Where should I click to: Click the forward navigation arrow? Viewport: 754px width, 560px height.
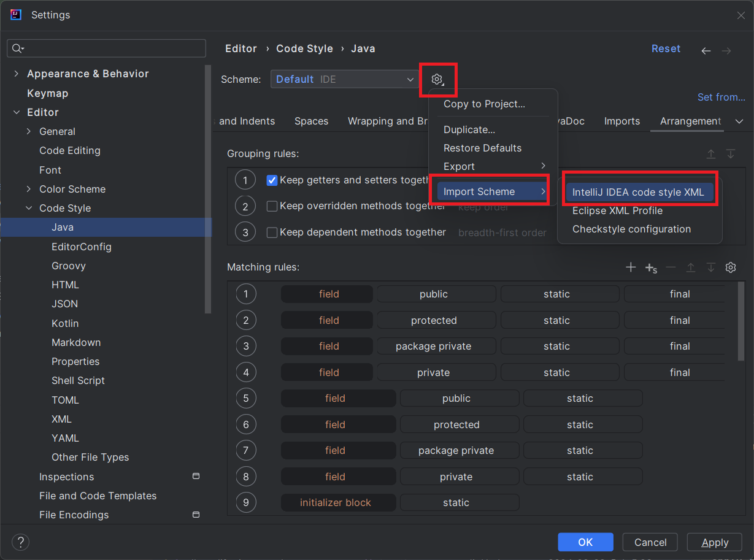[726, 51]
